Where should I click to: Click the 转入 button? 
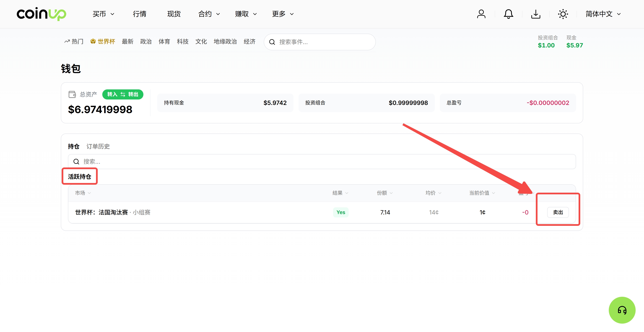112,94
